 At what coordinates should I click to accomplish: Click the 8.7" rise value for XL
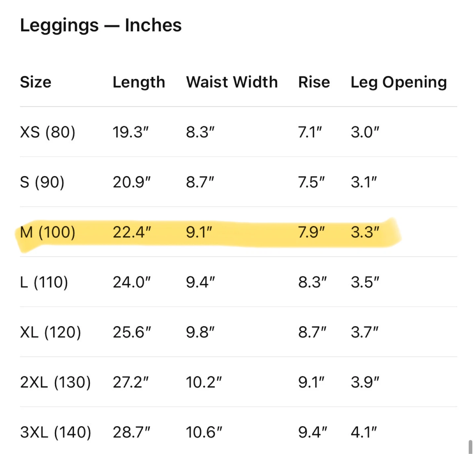point(312,332)
